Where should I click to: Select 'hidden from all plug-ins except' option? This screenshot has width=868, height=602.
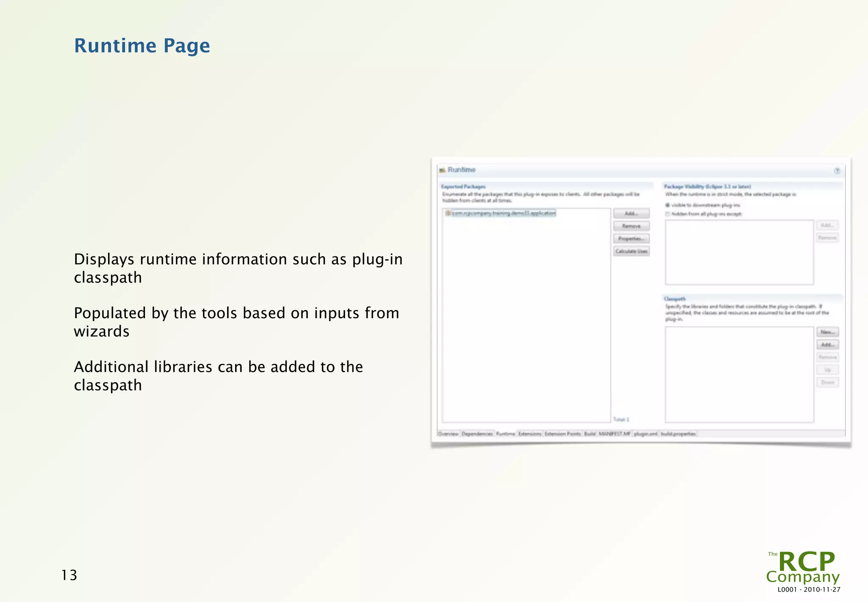[668, 214]
